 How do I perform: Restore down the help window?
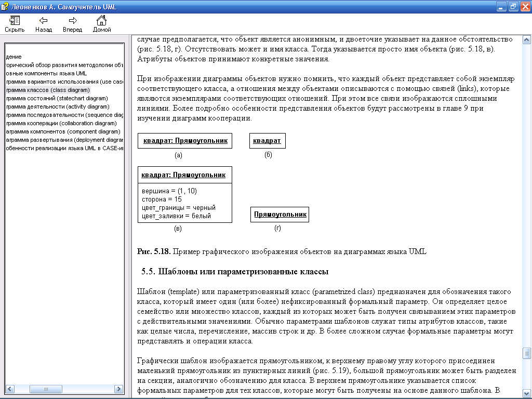(x=513, y=6)
